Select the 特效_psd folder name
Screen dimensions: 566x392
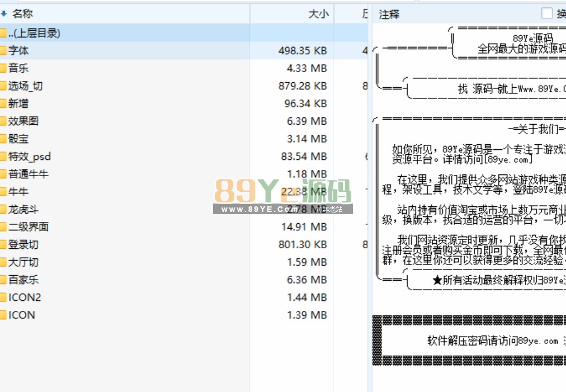click(30, 157)
